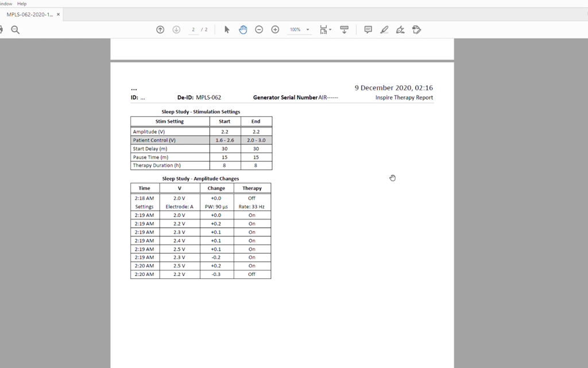Click the 100% zoom value field
Viewport: 588px width, 368px height.
click(295, 30)
